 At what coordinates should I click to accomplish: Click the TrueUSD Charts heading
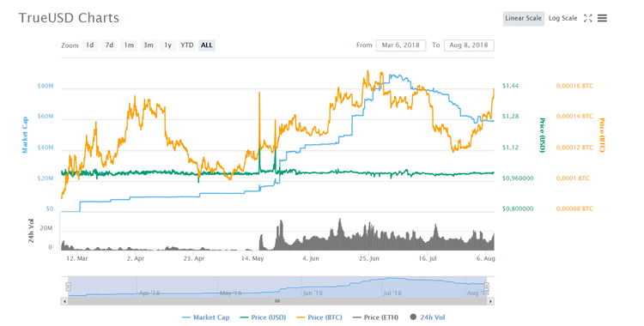pos(69,18)
